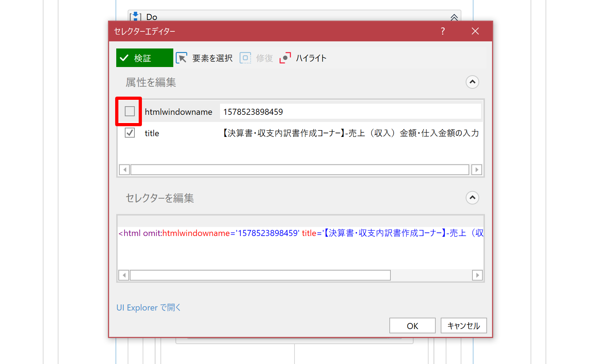Click the title attribute label
This screenshot has height=364, width=604.
point(152,133)
